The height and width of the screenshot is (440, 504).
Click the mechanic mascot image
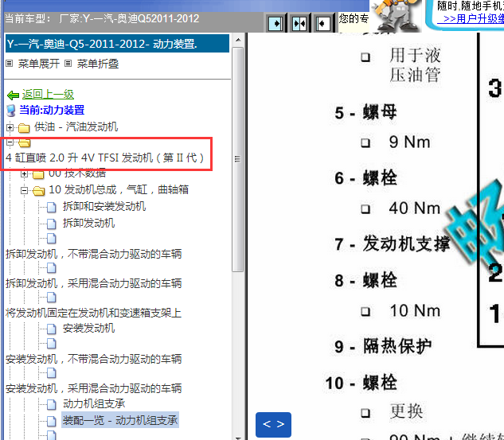[x=397, y=15]
